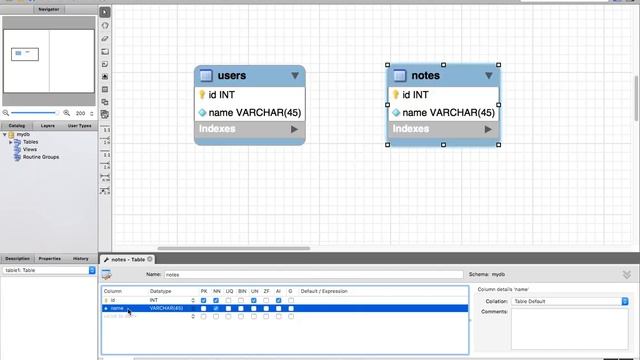640x360 pixels.
Task: Click the diagram horizontal scrollbar
Action: tap(233, 248)
